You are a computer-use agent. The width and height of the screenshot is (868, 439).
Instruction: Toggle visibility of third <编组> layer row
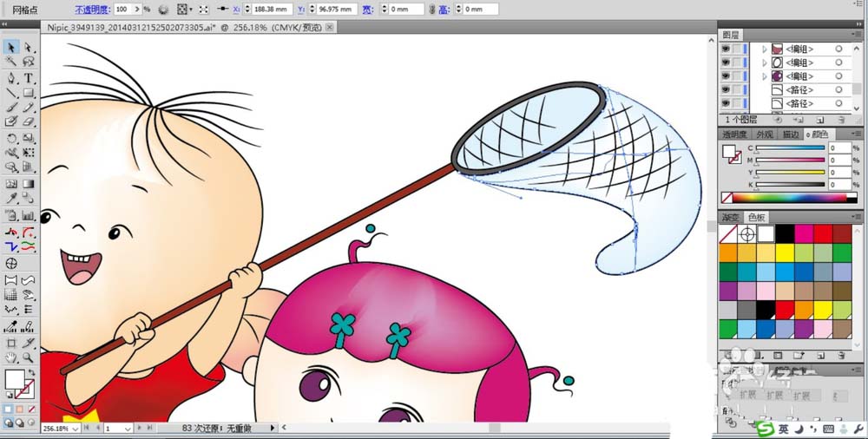725,75
